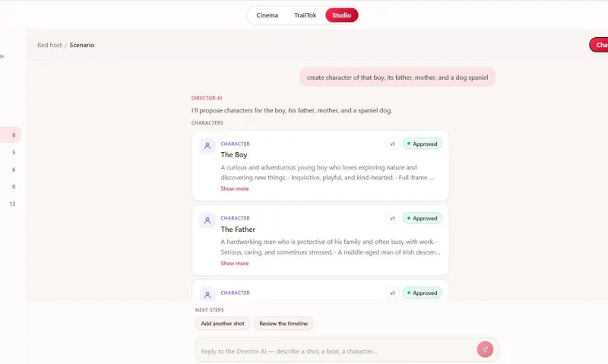The image size is (608, 364).
Task: Send the message with the paper-plane icon
Action: (485, 350)
